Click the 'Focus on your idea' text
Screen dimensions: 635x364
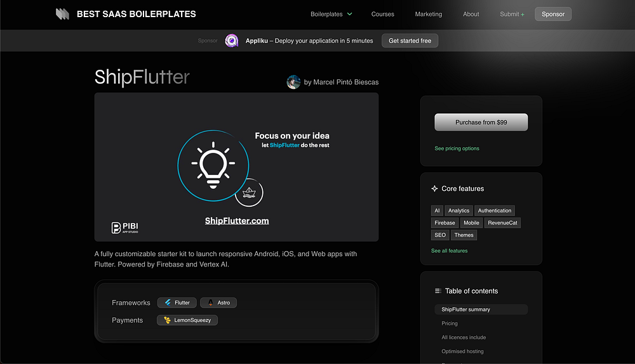point(292,136)
